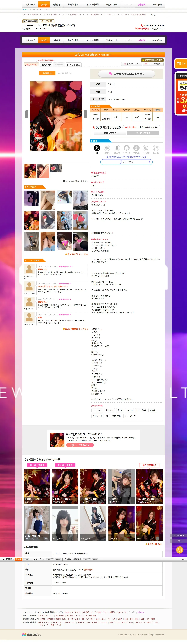Click the 名古屋 デリヘル footer link

coord(44,622)
